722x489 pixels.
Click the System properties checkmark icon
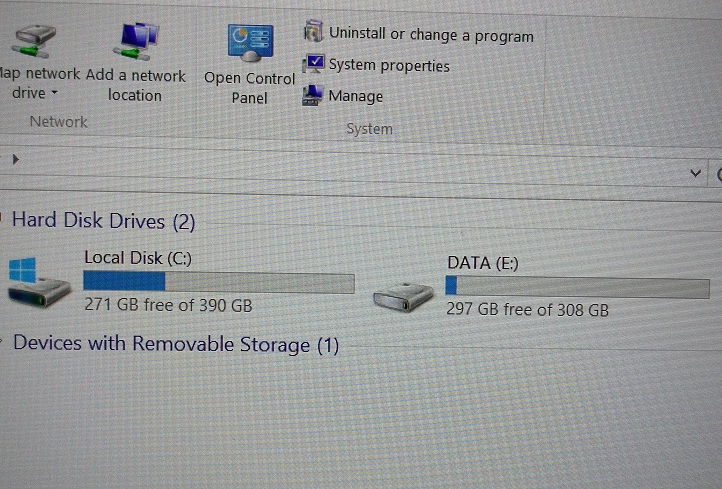pyautogui.click(x=313, y=63)
